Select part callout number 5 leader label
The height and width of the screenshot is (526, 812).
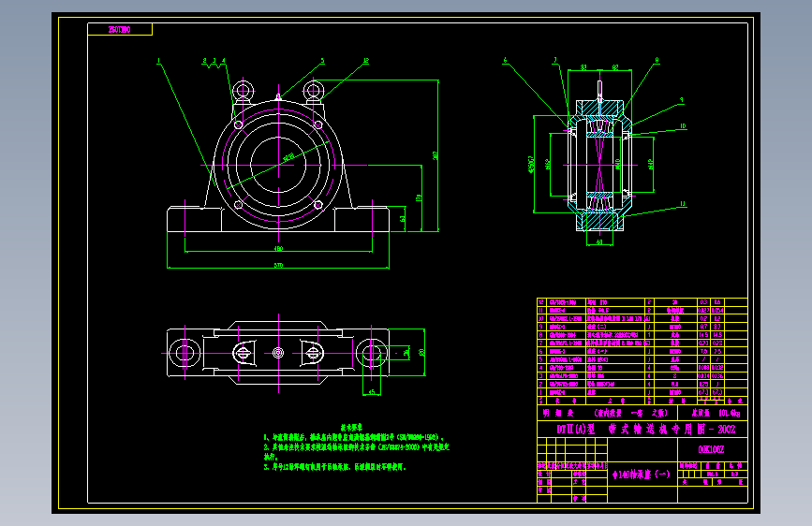(322, 61)
